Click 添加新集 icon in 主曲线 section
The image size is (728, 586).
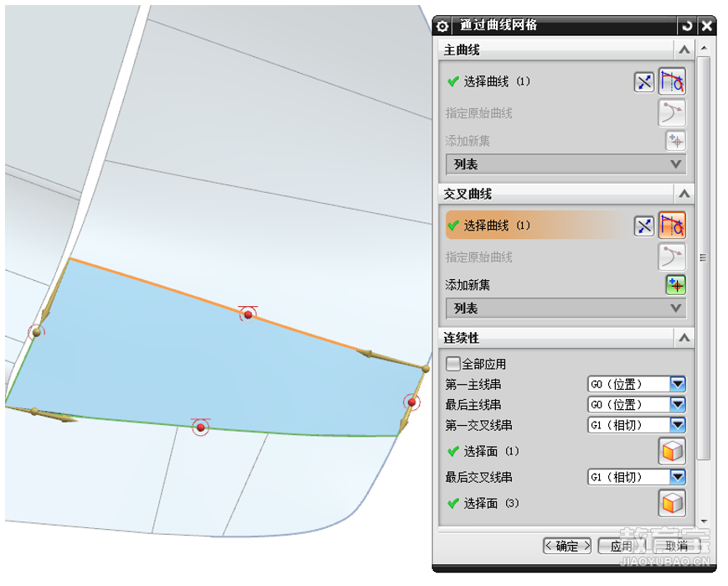coord(675,141)
